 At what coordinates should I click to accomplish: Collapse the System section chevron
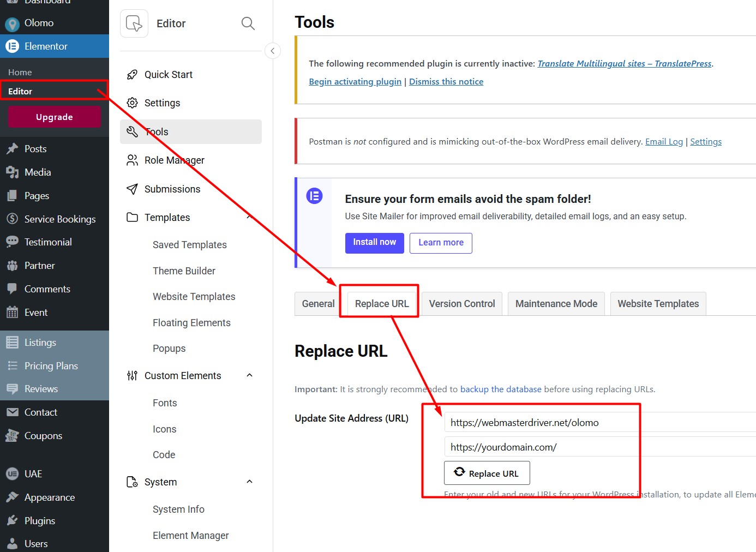pos(250,482)
